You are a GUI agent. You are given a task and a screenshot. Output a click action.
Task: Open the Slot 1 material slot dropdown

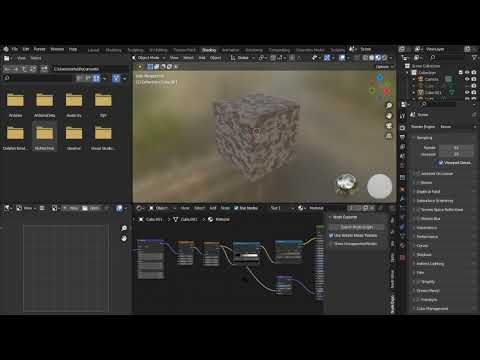[282, 208]
